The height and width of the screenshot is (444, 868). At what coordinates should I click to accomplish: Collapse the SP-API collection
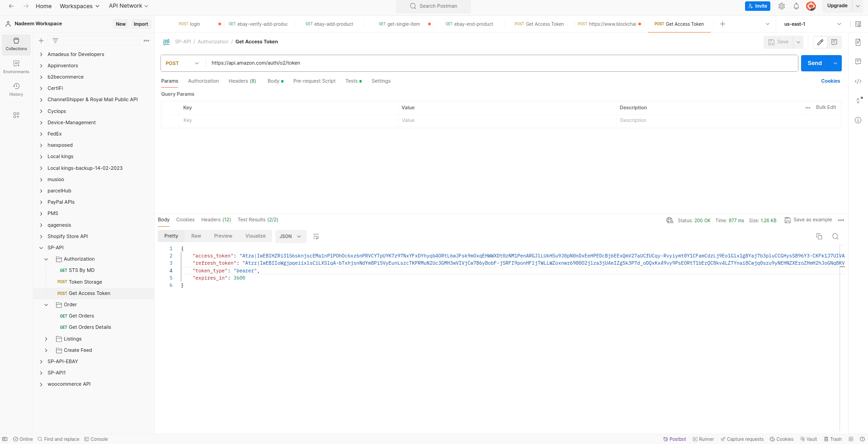tap(41, 248)
